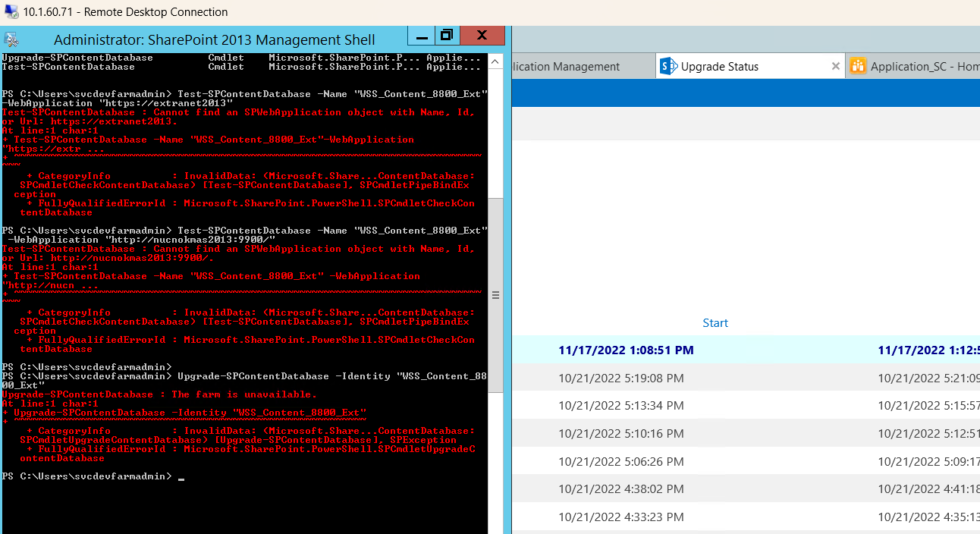Select the 10/21/2022 4:38:02 PM start time
Screen dimensions: 980x534
(x=621, y=489)
